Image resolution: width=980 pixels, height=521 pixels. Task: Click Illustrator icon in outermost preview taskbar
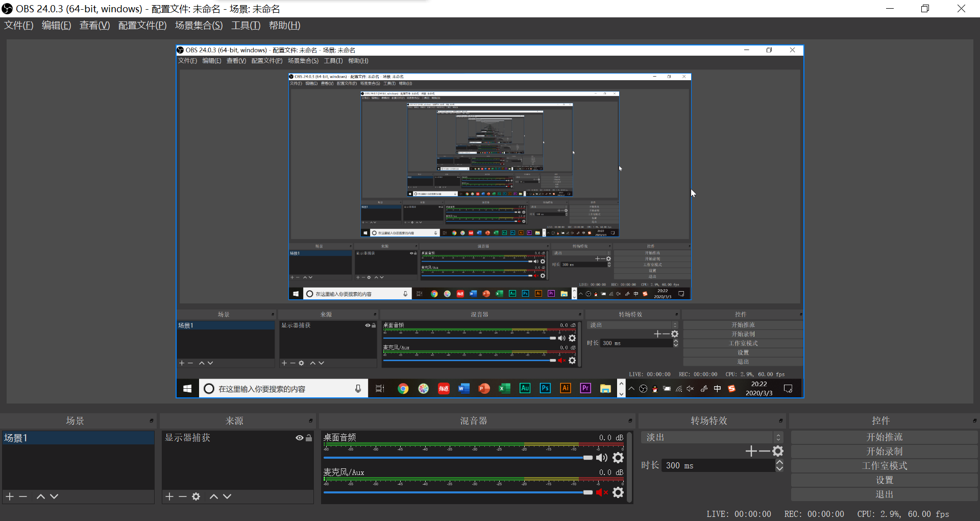pos(565,388)
